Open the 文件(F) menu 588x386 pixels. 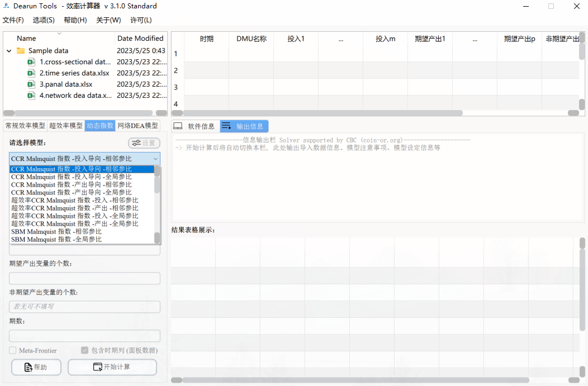(14, 20)
